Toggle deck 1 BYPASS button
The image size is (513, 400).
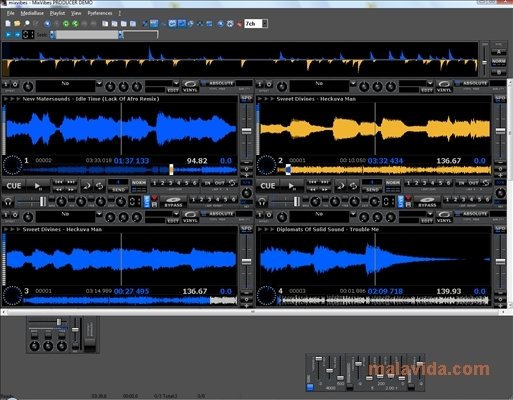click(x=173, y=201)
